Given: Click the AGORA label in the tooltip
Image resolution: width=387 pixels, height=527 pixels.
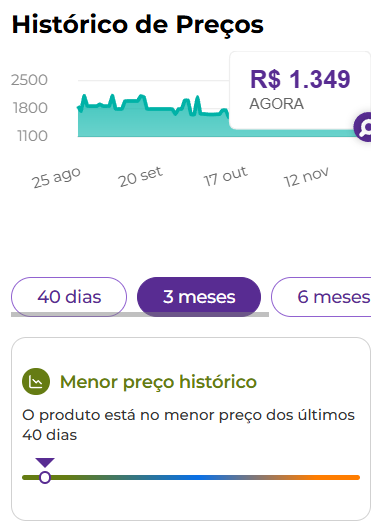Looking at the screenshot, I should 276,104.
